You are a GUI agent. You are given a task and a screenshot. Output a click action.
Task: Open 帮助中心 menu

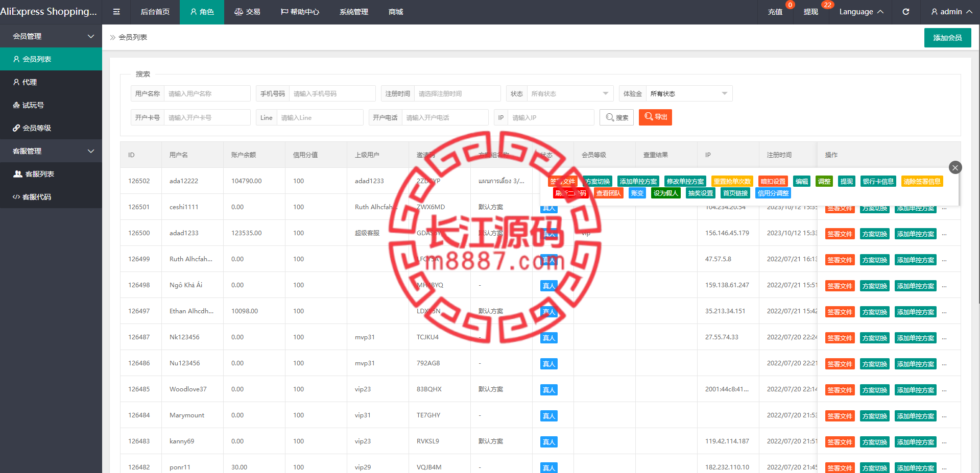click(x=300, y=12)
